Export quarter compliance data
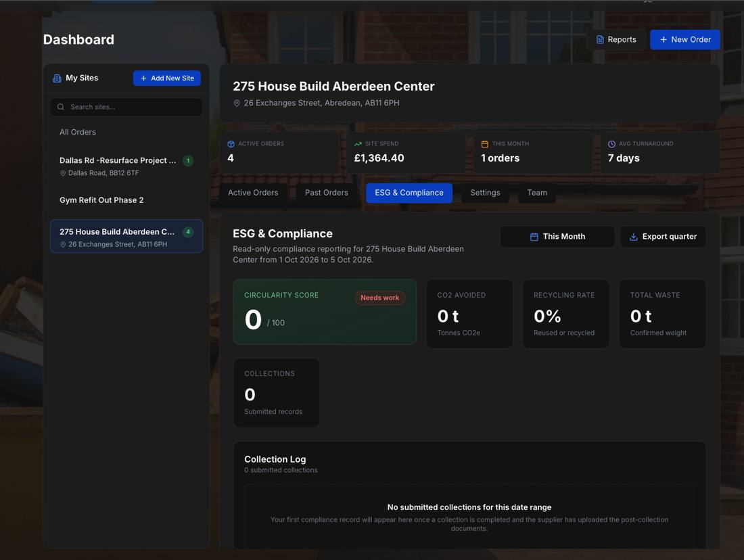This screenshot has height=560, width=744. [x=663, y=236]
